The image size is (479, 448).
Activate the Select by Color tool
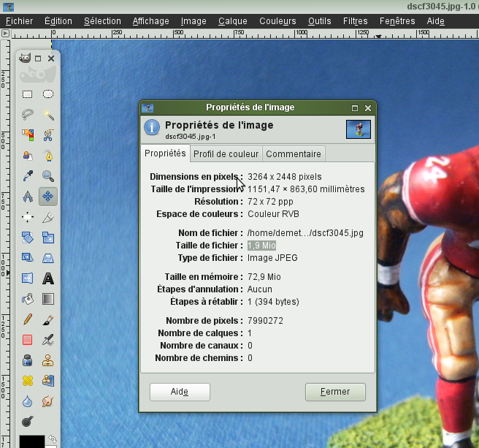click(28, 135)
